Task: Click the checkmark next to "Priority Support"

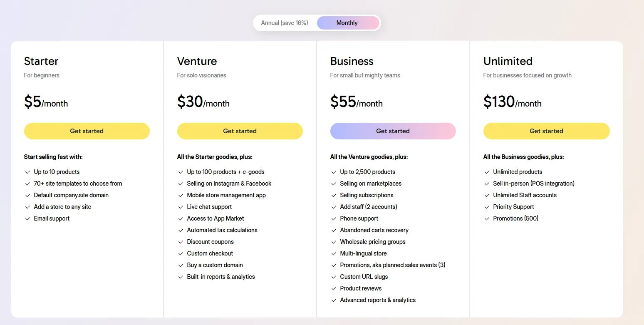Action: 486,206
